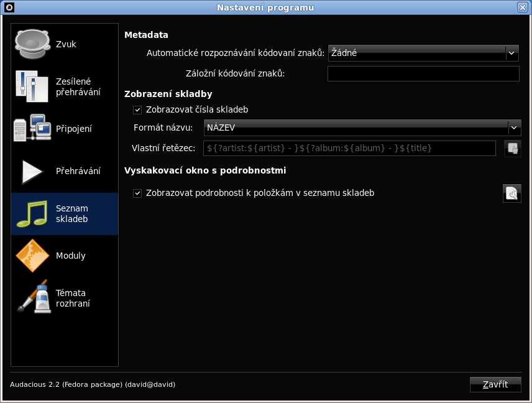Click the Audacious window icon in title bar

click(x=9, y=7)
